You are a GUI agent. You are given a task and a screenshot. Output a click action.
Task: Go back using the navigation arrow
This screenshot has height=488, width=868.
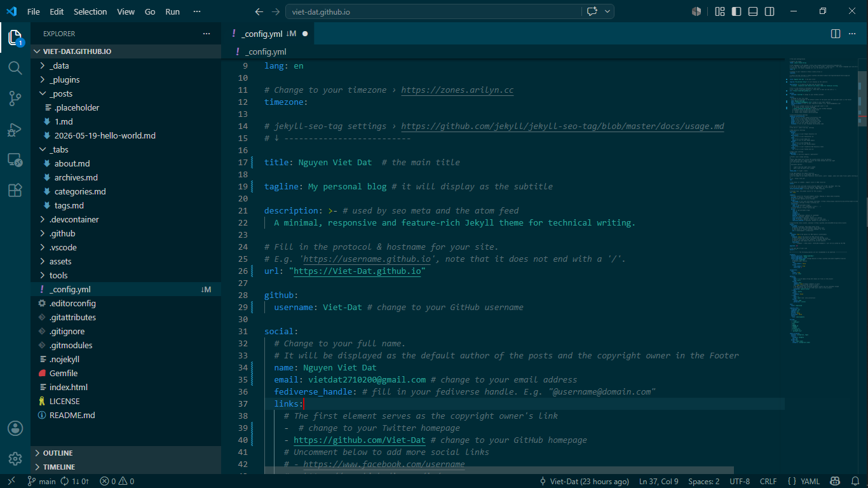[259, 11]
